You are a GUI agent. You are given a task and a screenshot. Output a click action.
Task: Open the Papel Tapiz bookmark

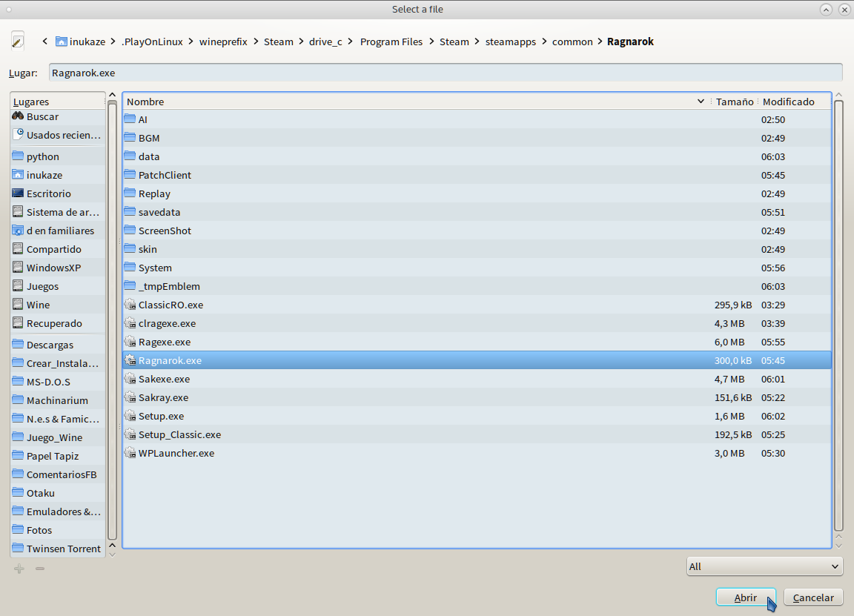tap(58, 456)
